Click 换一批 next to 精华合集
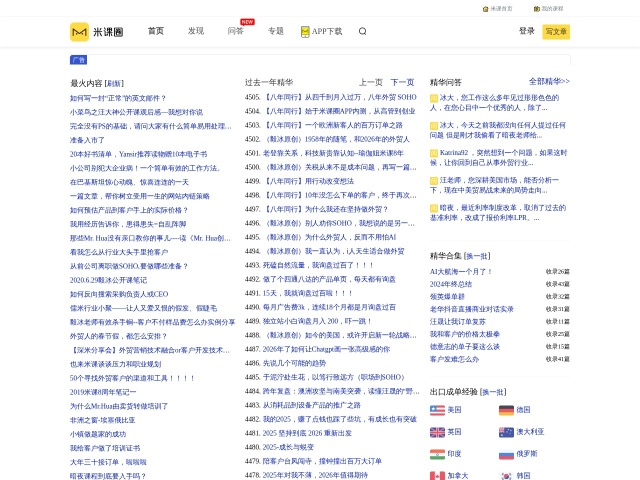Screen dimensions: 640x480 [x=477, y=256]
